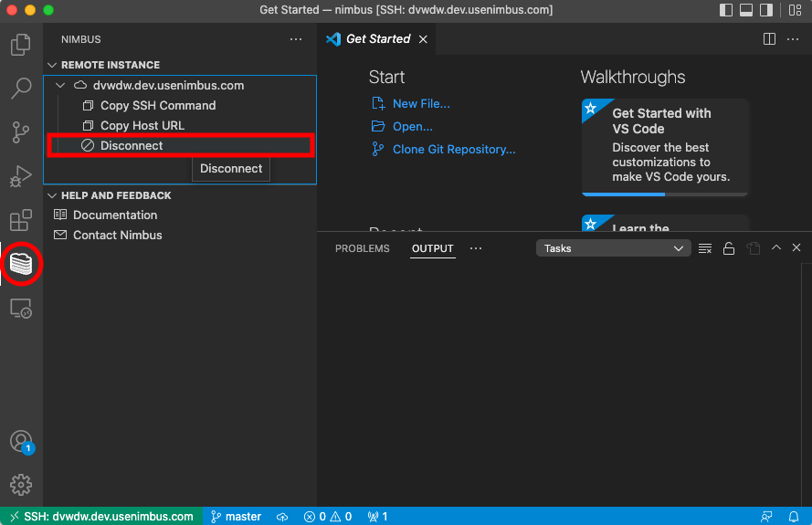Collapse the Remote Instance section
812x525 pixels.
point(52,66)
